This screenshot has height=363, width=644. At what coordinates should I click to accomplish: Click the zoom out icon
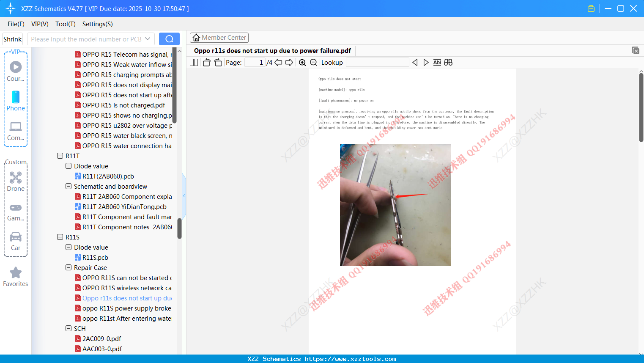tap(313, 62)
